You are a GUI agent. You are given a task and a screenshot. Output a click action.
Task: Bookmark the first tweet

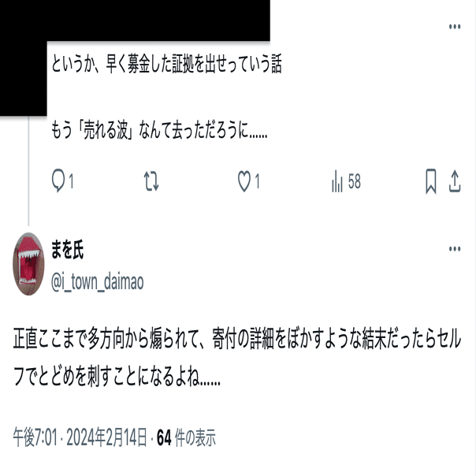[x=431, y=181]
